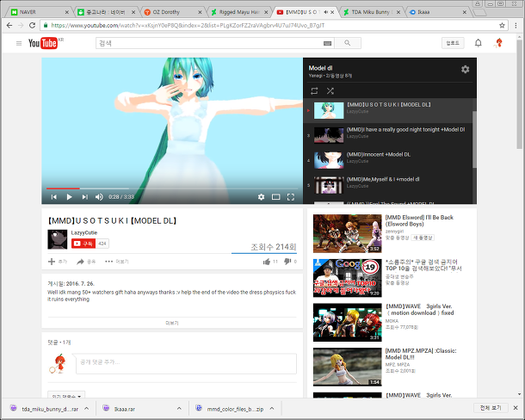Click the upload button in header
Screen dimensions: 525x420
(453, 43)
